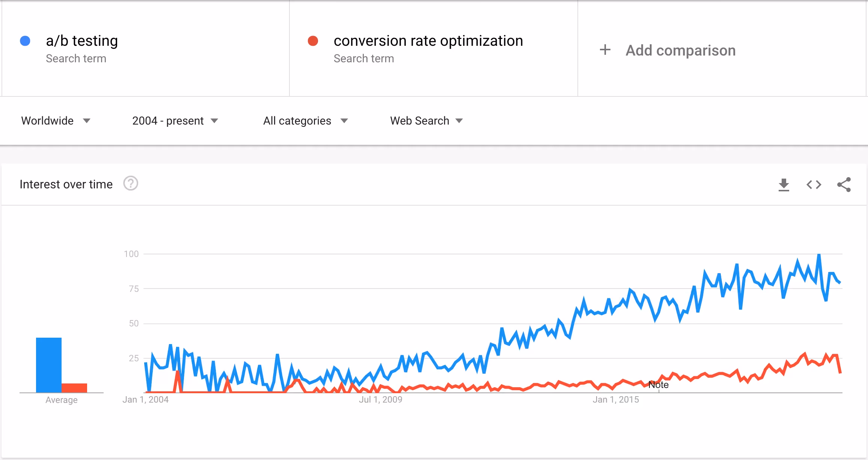Click the blue dot for a/b testing

[25, 41]
